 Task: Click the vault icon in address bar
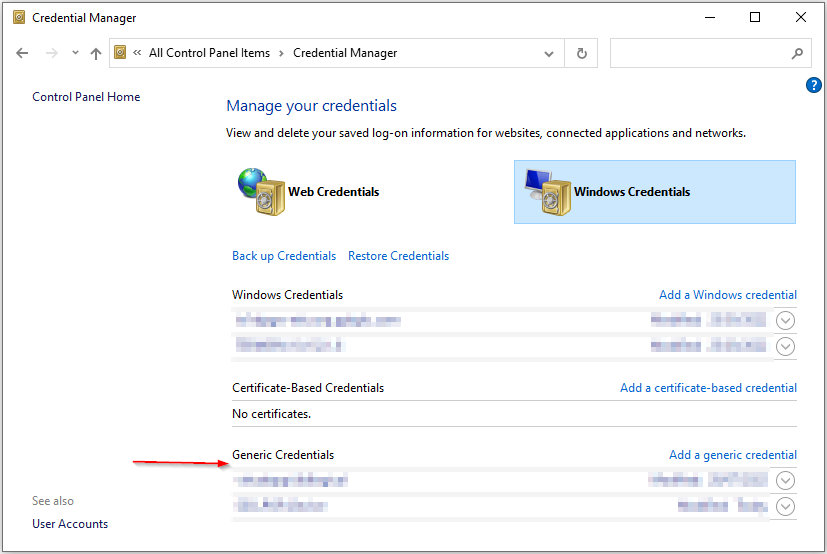pos(120,52)
